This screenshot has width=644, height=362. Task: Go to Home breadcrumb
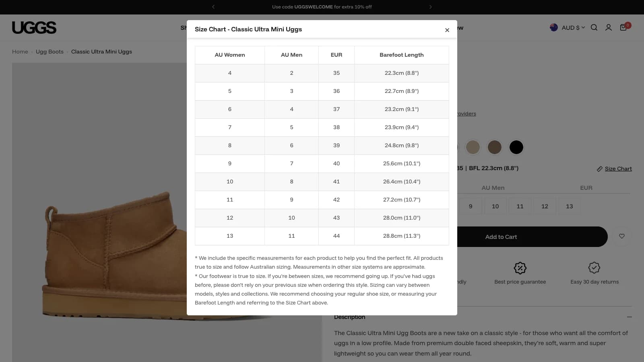(20, 51)
